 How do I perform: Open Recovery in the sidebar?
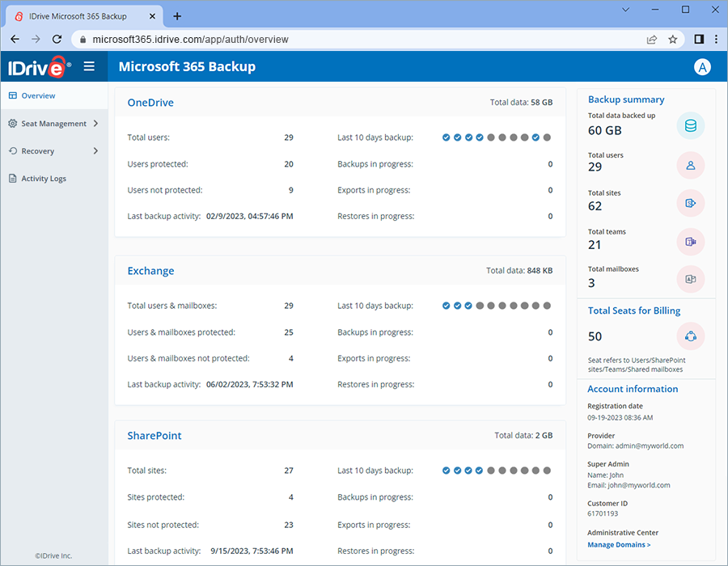point(54,150)
